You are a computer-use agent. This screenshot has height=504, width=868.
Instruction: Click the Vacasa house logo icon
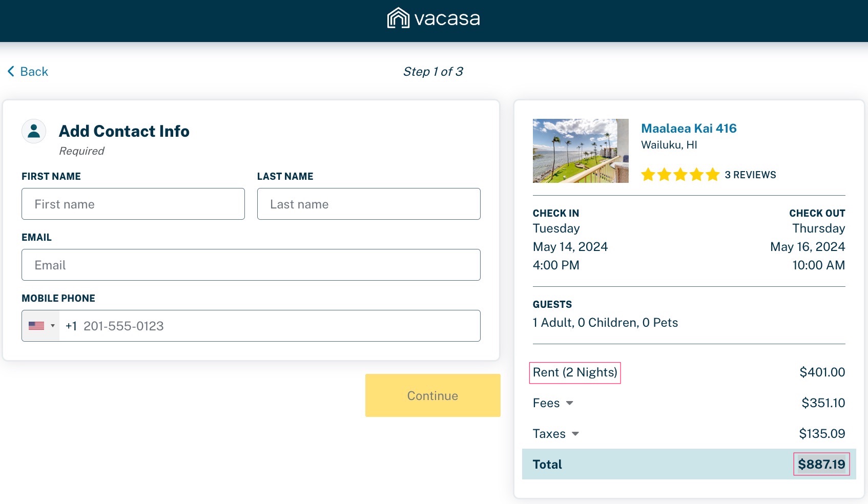[x=398, y=18]
